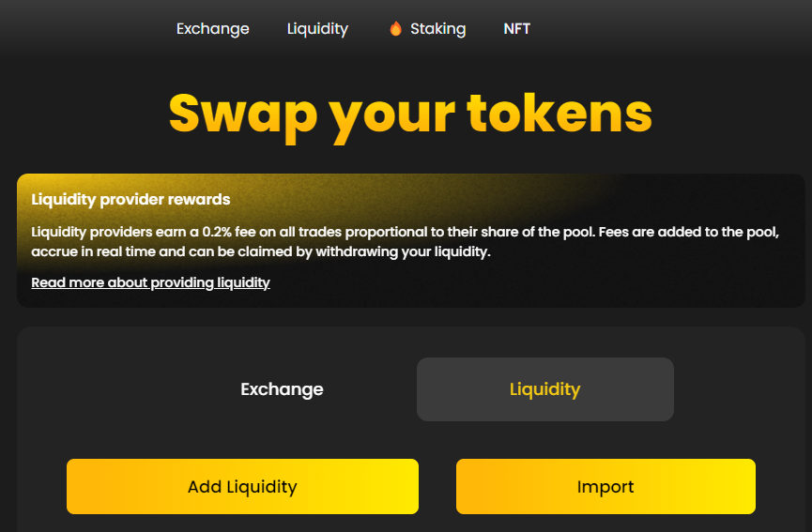The image size is (812, 532).
Task: Switch to the Exchange tab in swap panel
Action: 282,389
